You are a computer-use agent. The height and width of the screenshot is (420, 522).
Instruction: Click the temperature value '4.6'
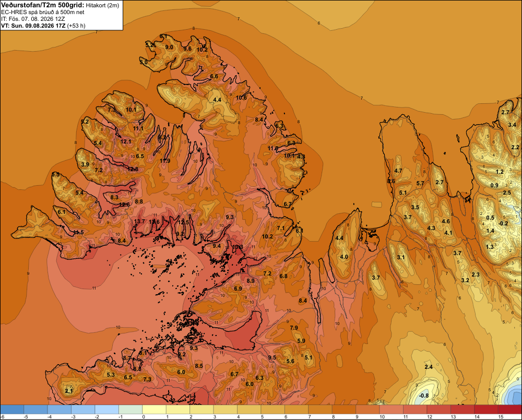tap(446, 221)
